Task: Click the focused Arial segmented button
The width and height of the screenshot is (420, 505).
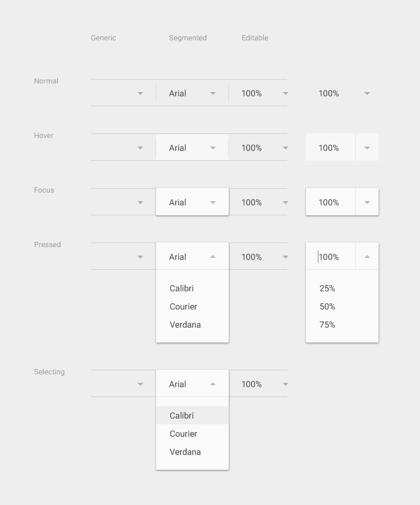Action: pyautogui.click(x=192, y=202)
